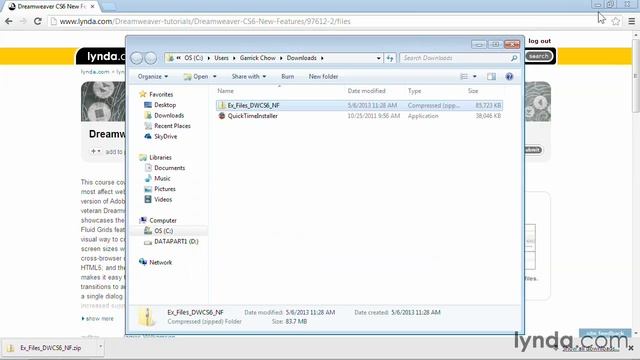Image resolution: width=640 pixels, height=360 pixels.
Task: Open OS (C:) drive in navigation pane
Action: click(163, 231)
